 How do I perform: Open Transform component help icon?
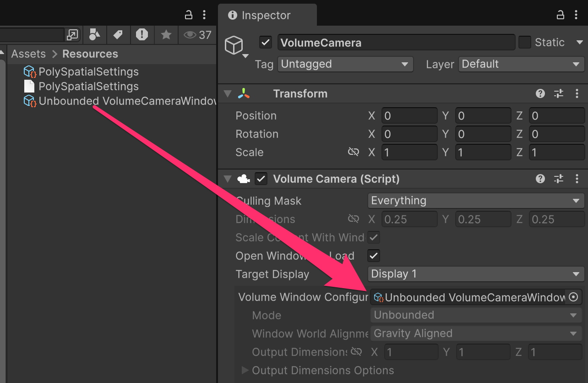540,93
